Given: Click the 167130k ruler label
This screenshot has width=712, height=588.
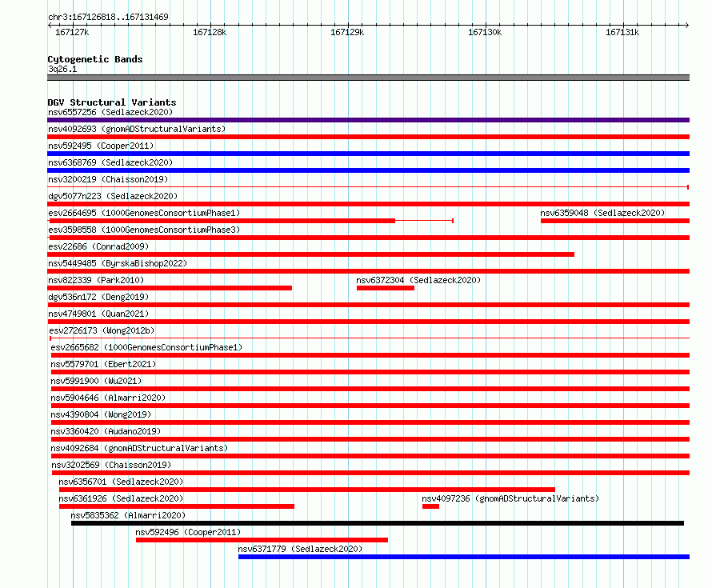Looking at the screenshot, I should click(x=485, y=32).
